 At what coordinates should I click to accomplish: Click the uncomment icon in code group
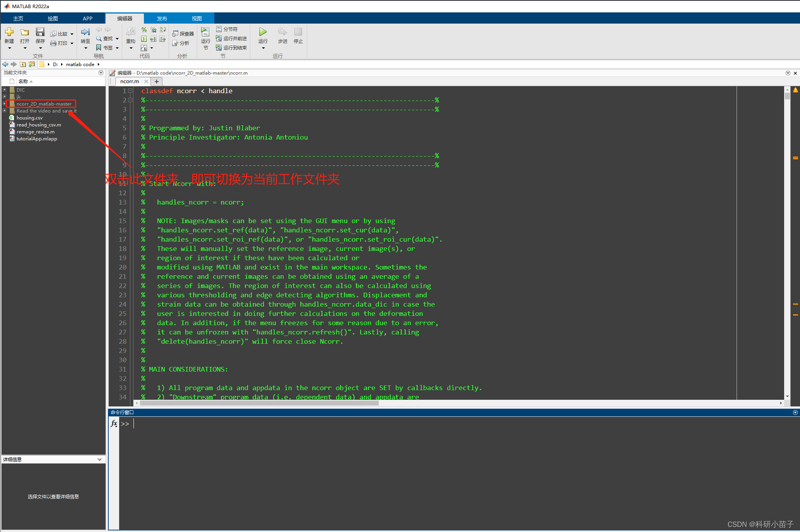[x=153, y=29]
